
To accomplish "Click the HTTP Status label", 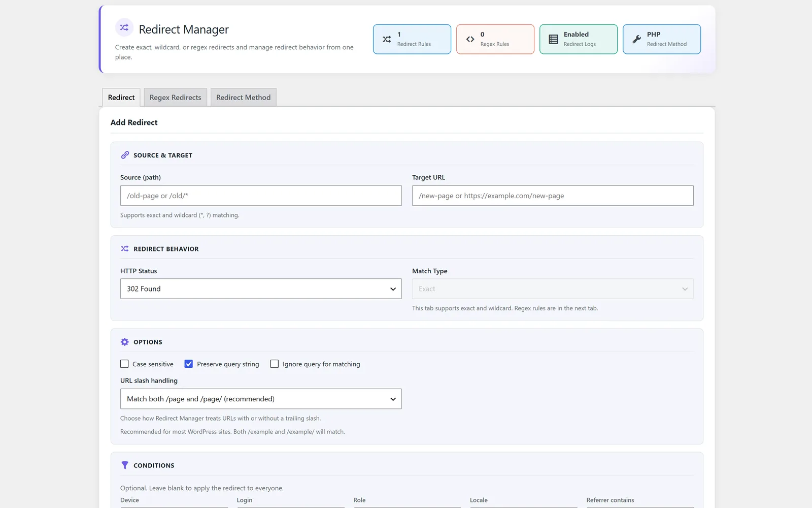I will [139, 271].
